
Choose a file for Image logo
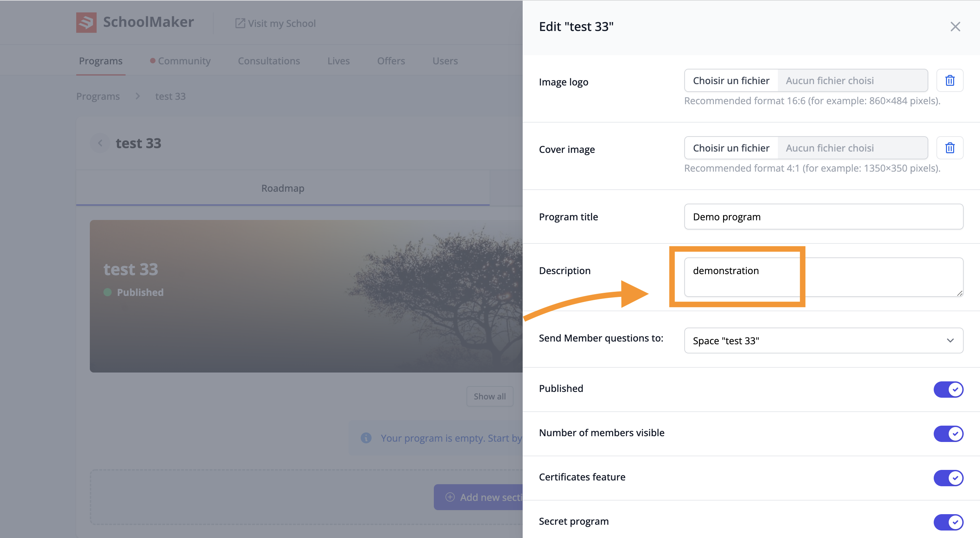[731, 80]
